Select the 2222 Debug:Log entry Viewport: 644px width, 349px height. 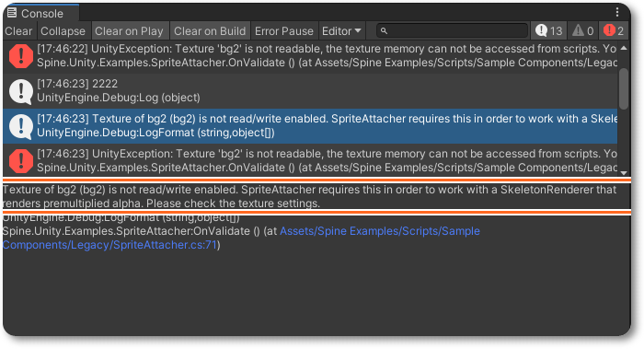[x=310, y=91]
